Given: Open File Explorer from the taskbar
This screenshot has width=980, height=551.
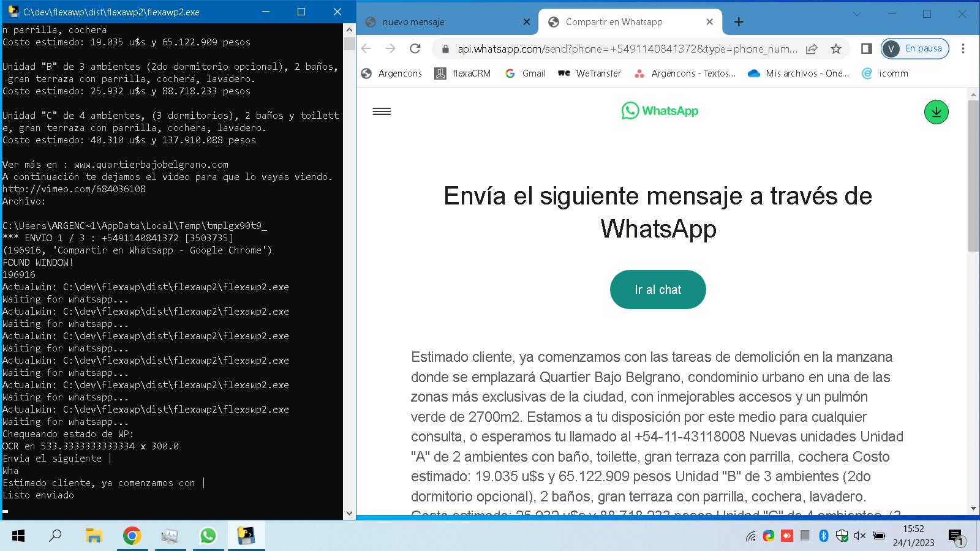Looking at the screenshot, I should [x=93, y=536].
